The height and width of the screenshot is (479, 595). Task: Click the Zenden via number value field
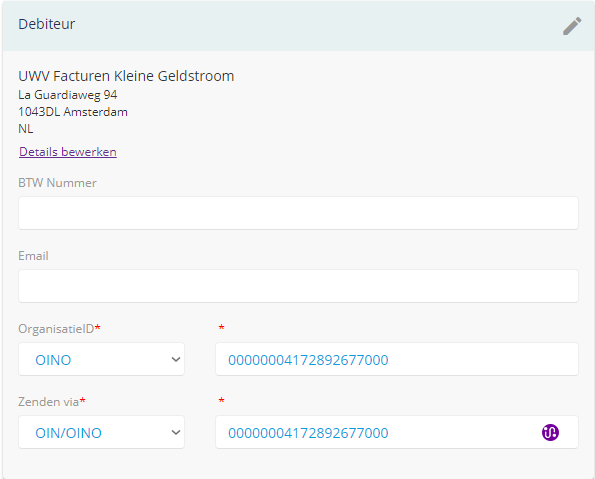[397, 432]
